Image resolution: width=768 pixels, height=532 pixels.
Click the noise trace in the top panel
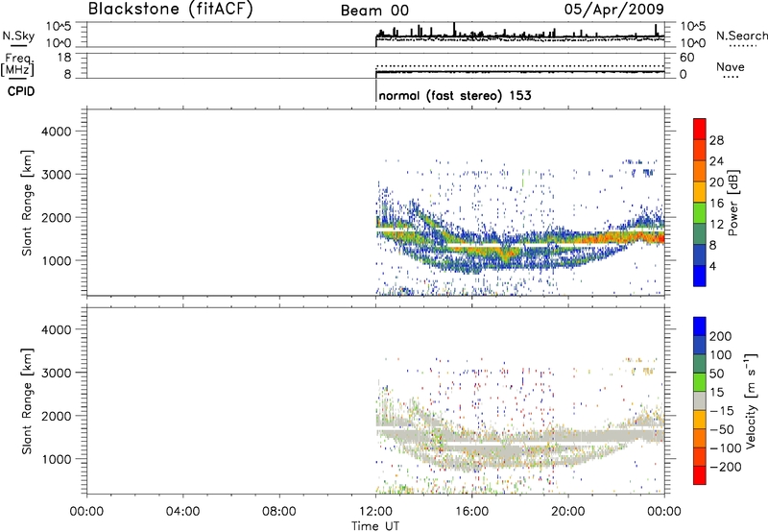coord(520,36)
